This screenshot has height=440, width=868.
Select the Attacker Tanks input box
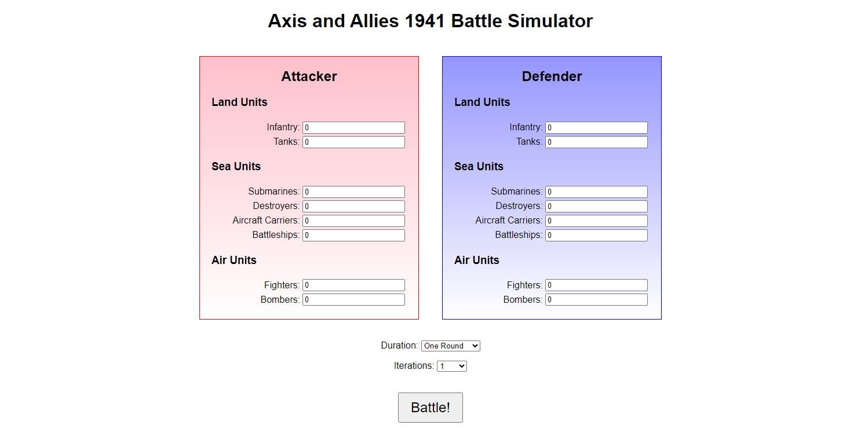pyautogui.click(x=353, y=142)
